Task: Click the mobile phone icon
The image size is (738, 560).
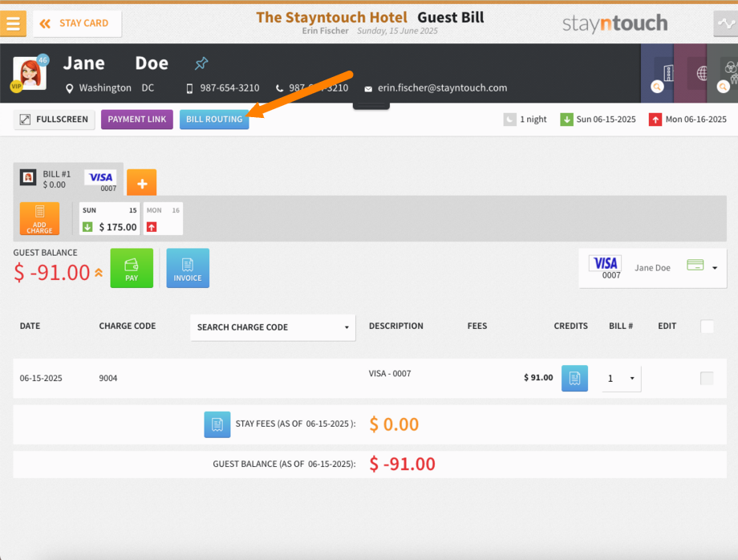Action: tap(189, 88)
